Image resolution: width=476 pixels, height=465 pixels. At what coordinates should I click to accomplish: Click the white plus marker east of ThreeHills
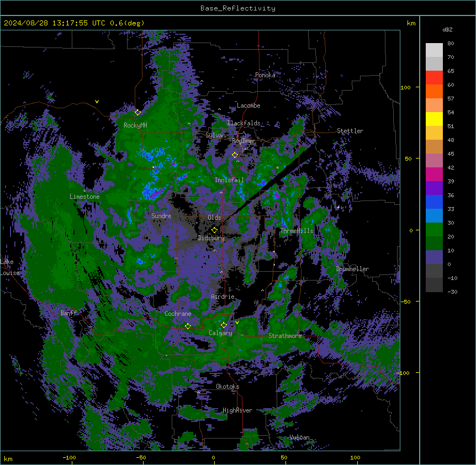338,207
